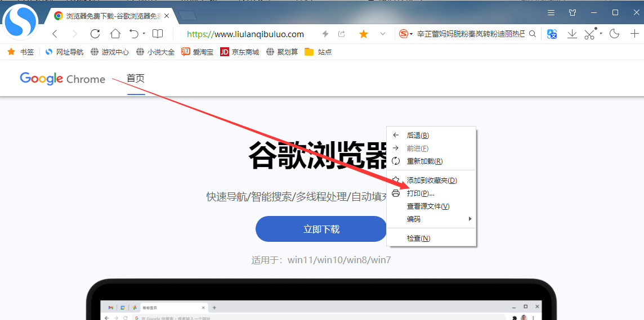Click the printer icon in context menu
Screen dimensions: 644x320
(396, 193)
